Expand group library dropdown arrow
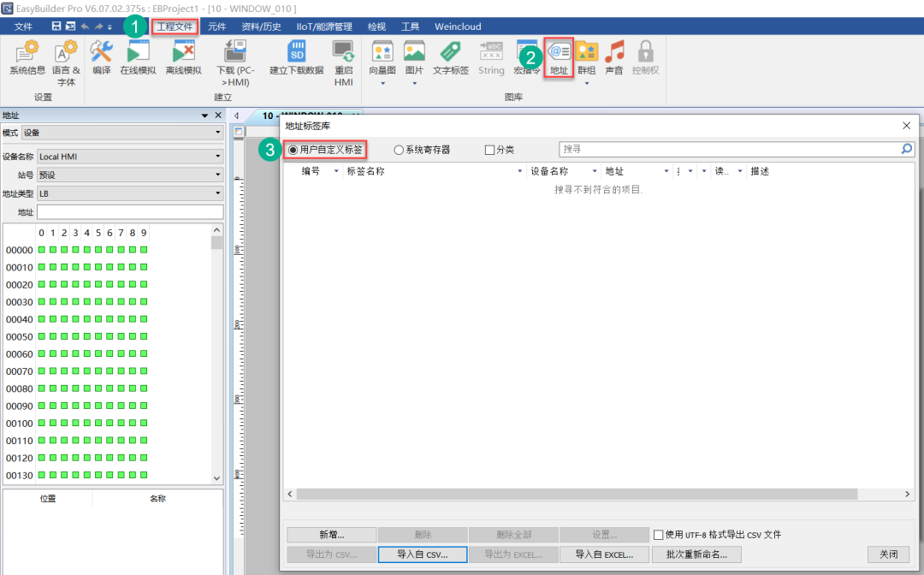The image size is (924, 575). [x=586, y=84]
